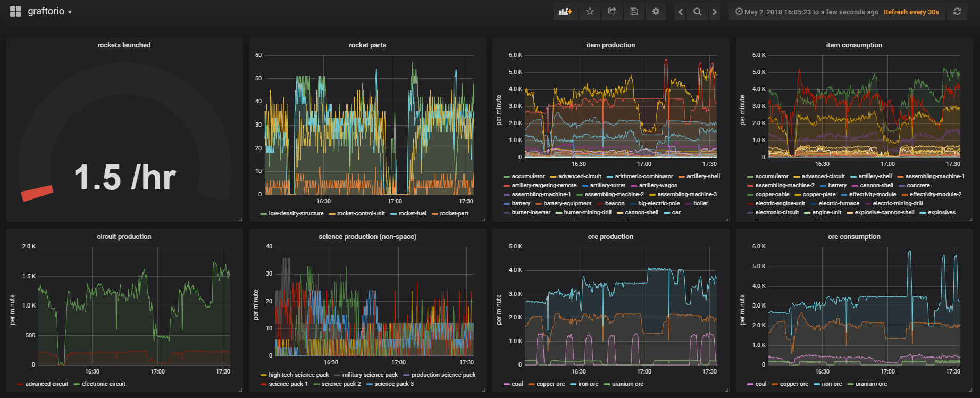
Task: Open the time range picker
Action: (807, 12)
